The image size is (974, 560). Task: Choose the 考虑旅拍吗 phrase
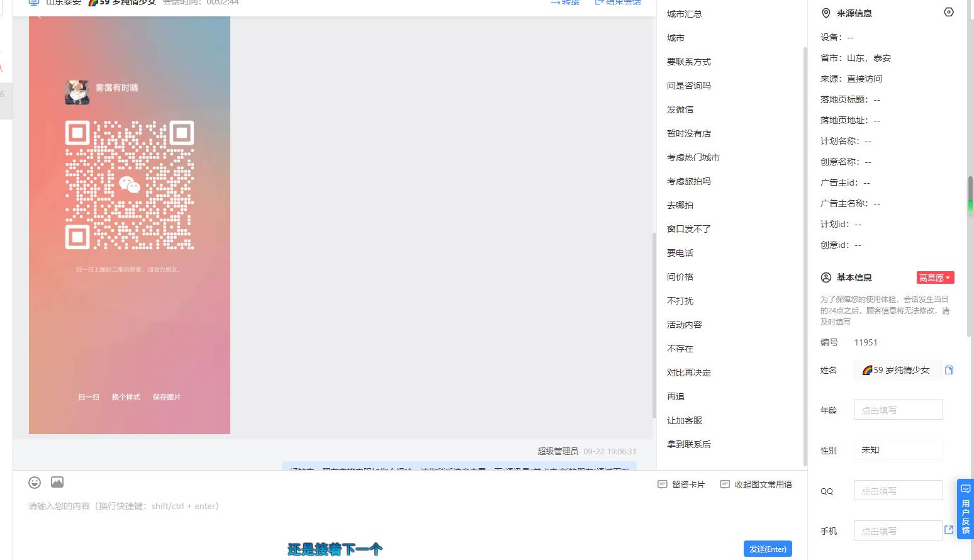(x=689, y=181)
